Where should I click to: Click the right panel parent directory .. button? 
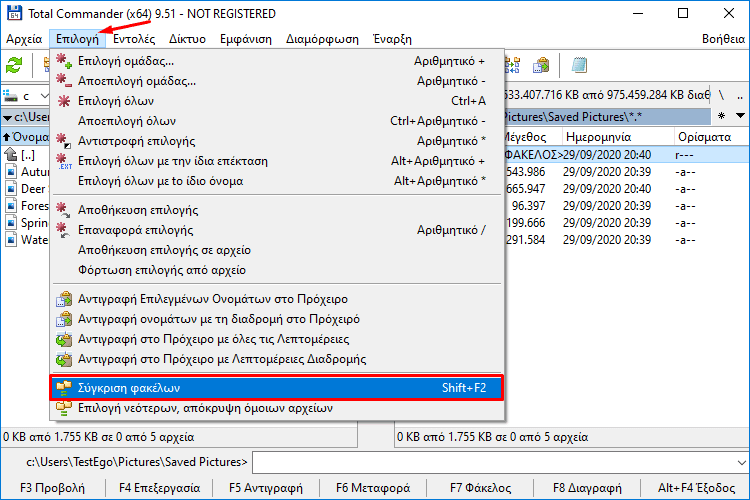pyautogui.click(x=740, y=95)
